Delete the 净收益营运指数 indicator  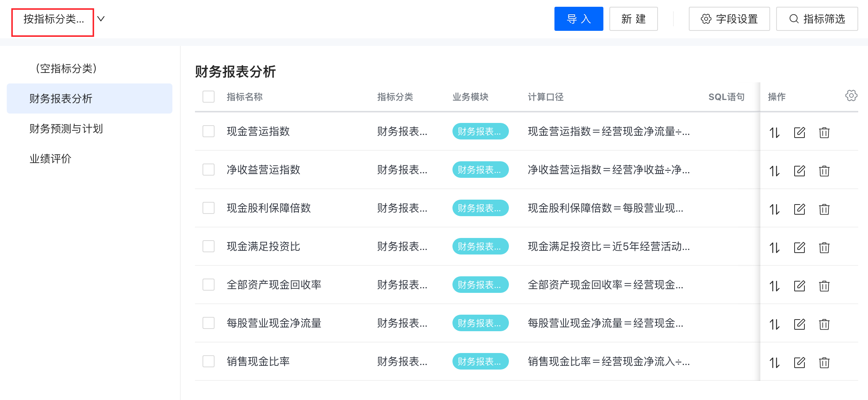coord(824,171)
